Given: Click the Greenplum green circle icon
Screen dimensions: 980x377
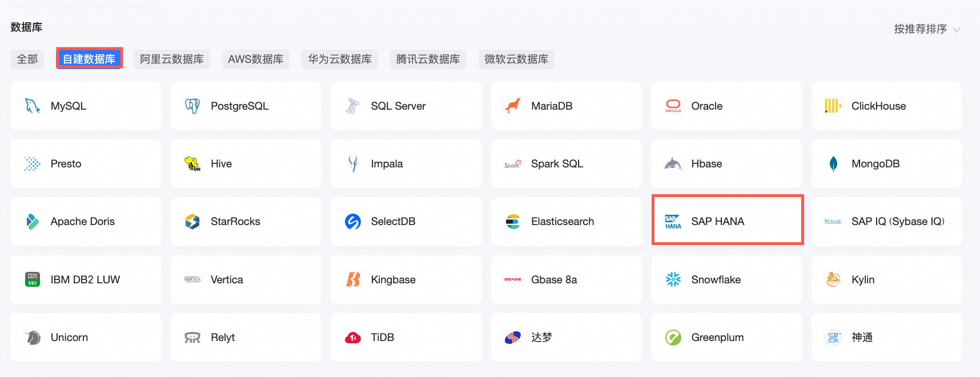Looking at the screenshot, I should [673, 338].
